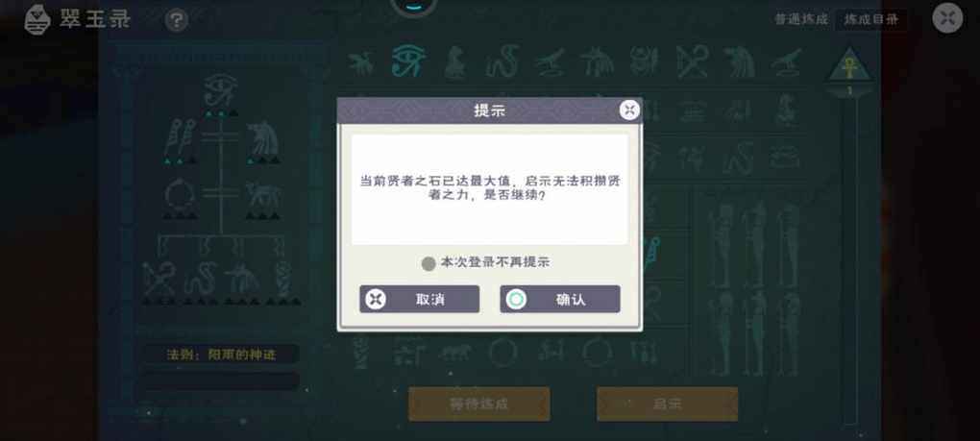Image resolution: width=980 pixels, height=441 pixels.
Task: Select the top-row scarab beetle glyph
Action: tap(644, 61)
